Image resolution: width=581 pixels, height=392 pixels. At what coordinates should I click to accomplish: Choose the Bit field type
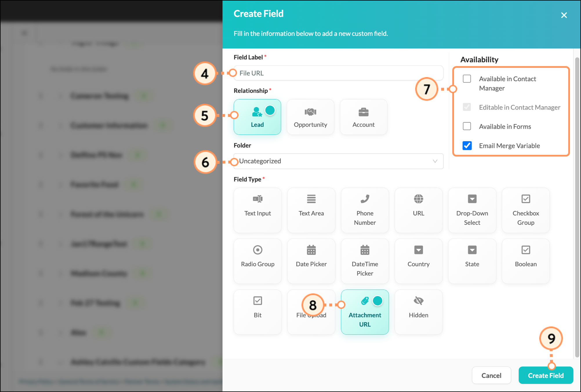(x=257, y=312)
